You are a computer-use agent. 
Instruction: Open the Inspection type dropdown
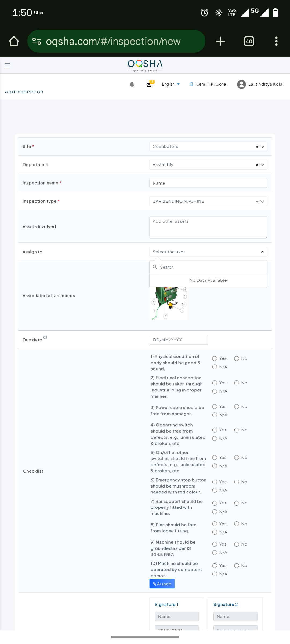point(262,202)
